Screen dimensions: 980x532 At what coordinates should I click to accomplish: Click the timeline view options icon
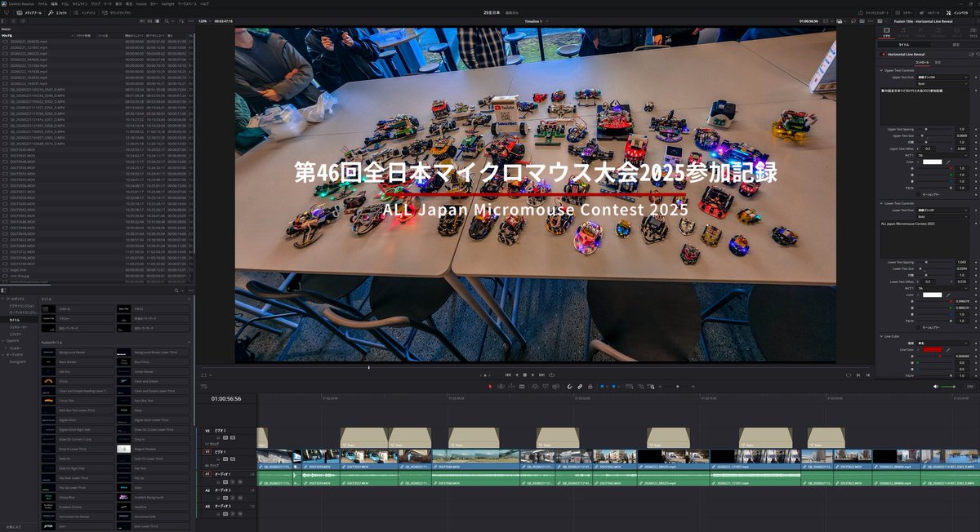[204, 386]
